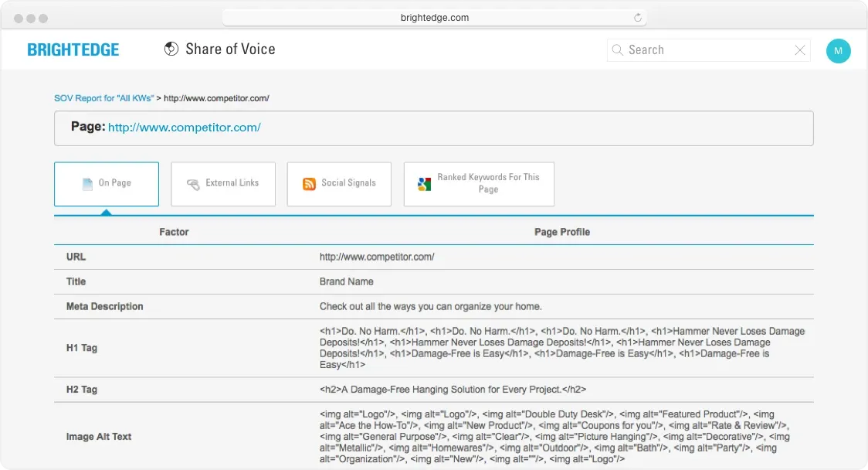Open the SOV Report for All KWs breadcrumb
The width and height of the screenshot is (868, 470).
click(104, 98)
